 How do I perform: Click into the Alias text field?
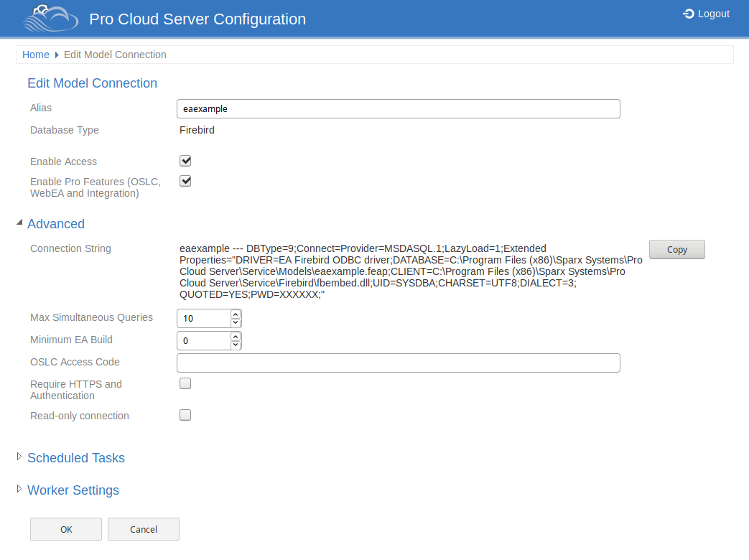[398, 108]
